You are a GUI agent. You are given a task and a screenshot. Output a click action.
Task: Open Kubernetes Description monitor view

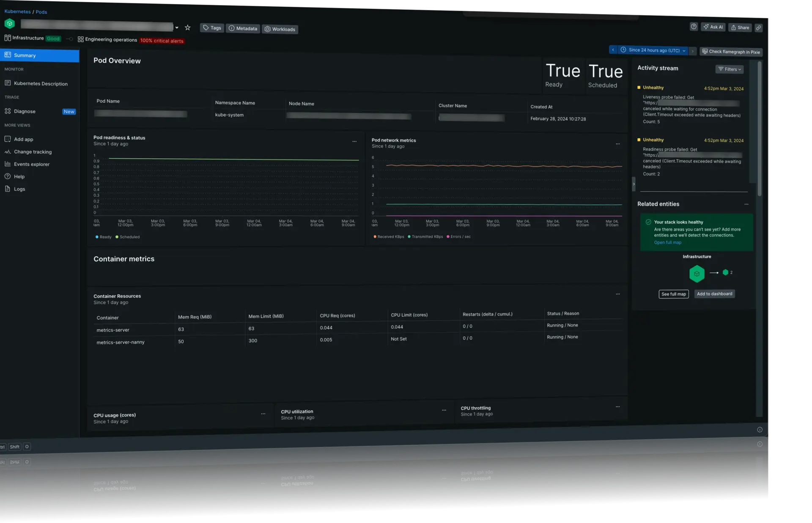click(x=40, y=83)
